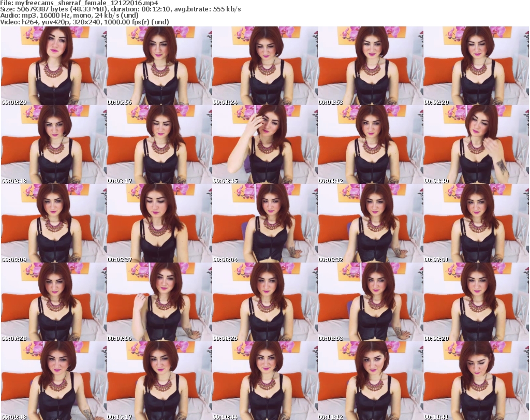Click the "File:" name line in the header
This screenshot has width=530, height=420.
click(79, 3)
